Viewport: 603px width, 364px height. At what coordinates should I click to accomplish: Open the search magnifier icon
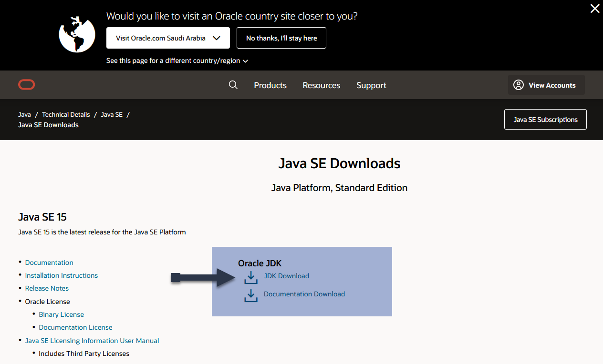[x=233, y=85]
